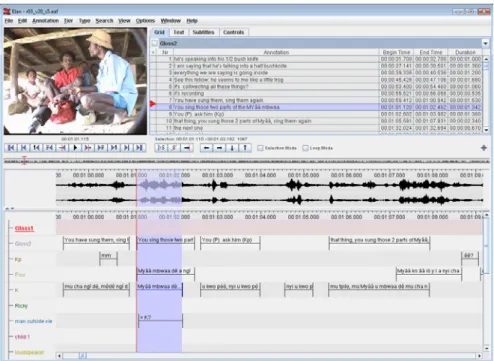Viewport: 494px width, 361px height.
Task: Switch to the Text tab
Action: [179, 32]
